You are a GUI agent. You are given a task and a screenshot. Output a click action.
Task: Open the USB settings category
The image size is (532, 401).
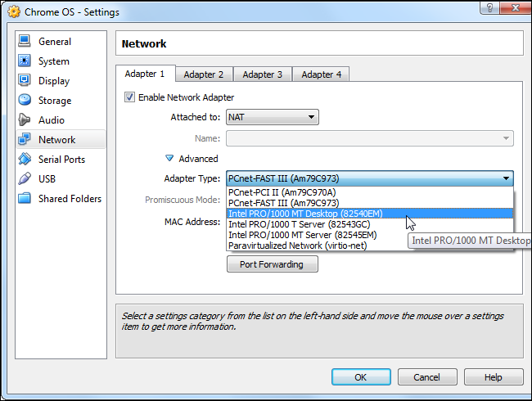click(61, 178)
